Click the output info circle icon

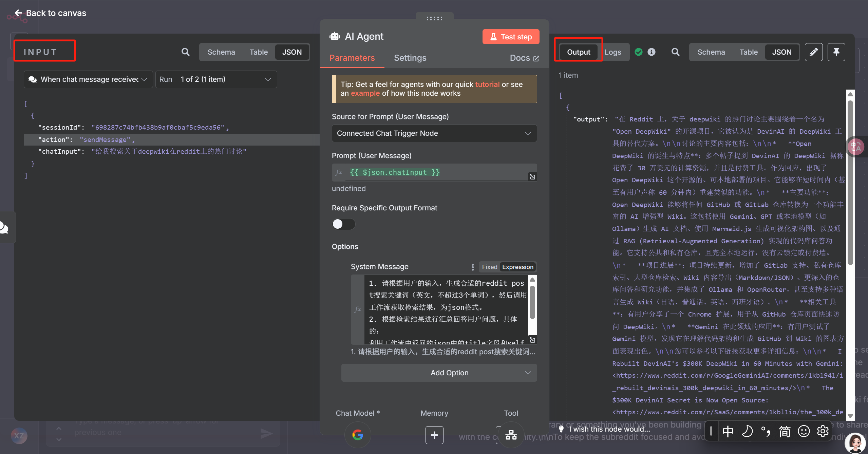[651, 52]
